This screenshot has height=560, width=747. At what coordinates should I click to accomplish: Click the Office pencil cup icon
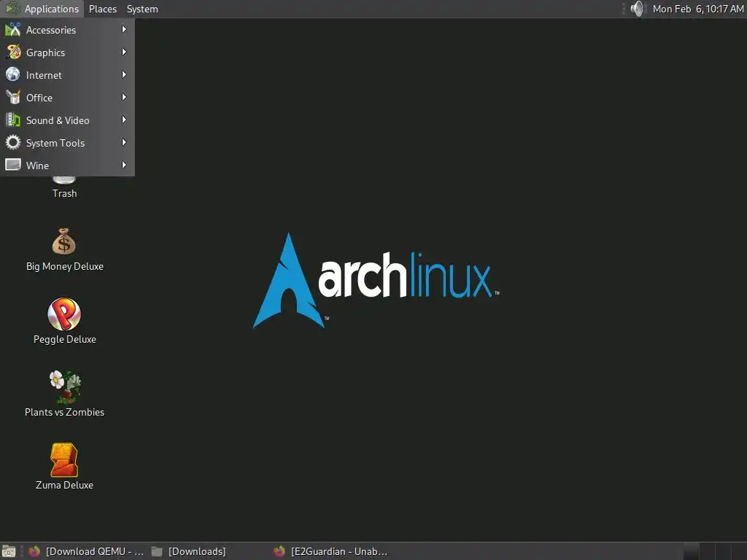13,97
